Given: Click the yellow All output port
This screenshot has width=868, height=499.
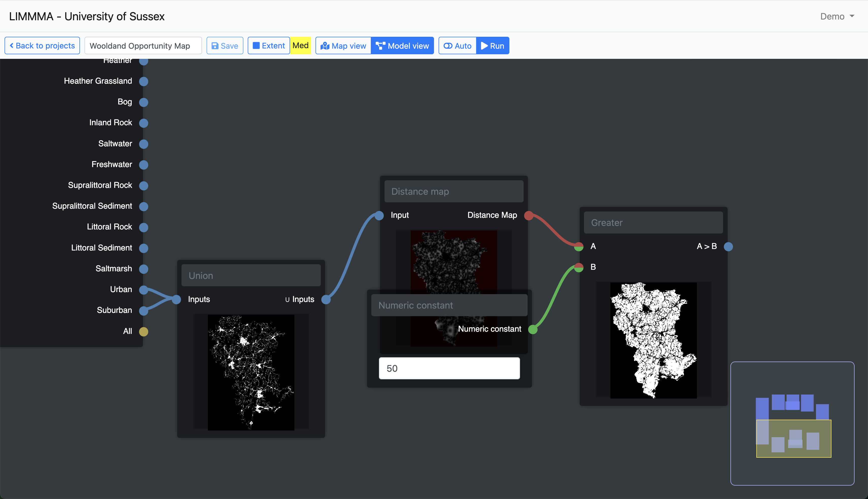Looking at the screenshot, I should tap(143, 331).
